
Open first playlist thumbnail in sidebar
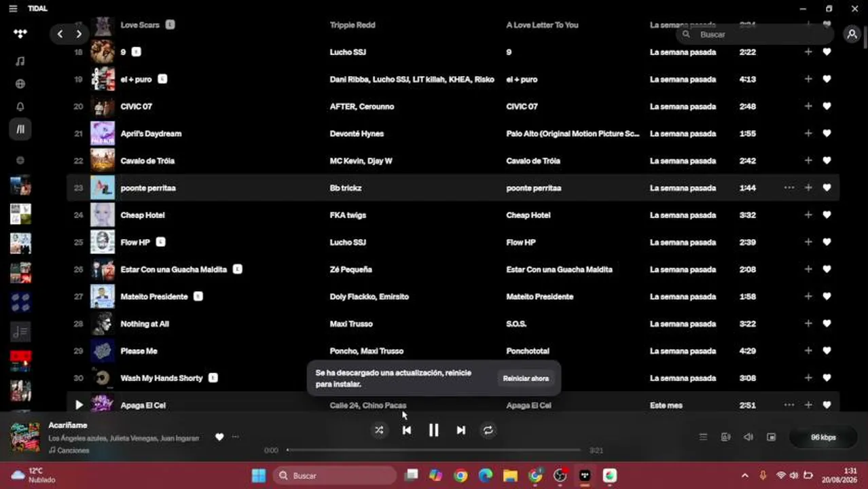pos(20,185)
